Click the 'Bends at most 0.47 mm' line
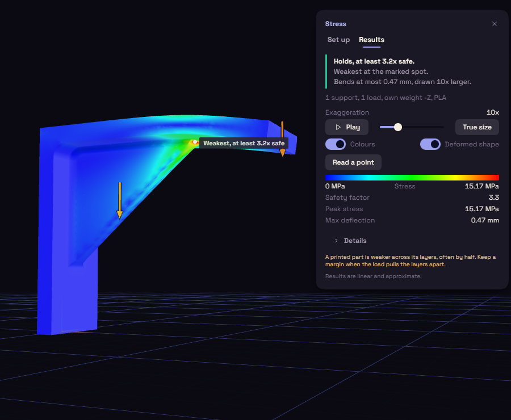This screenshot has height=420, width=511. 403,82
